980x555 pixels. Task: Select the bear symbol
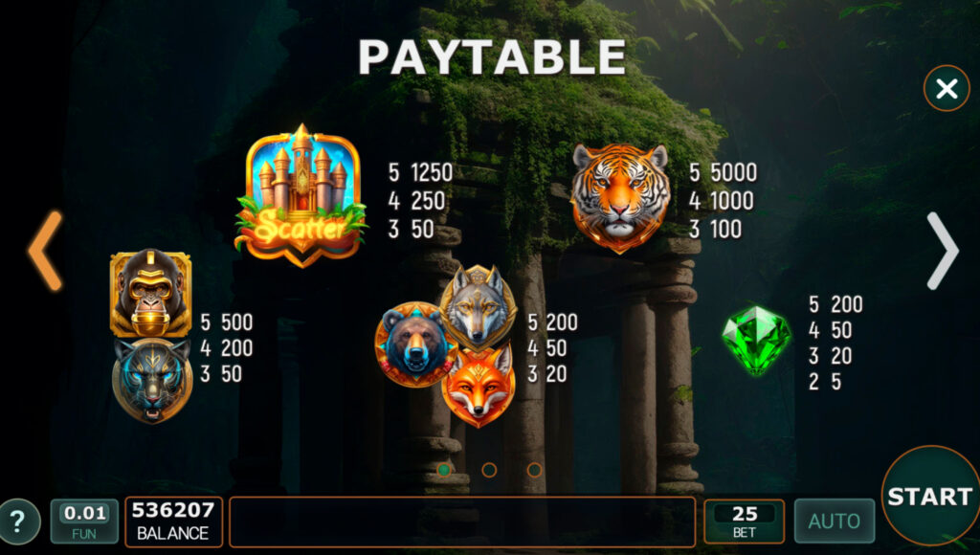[x=413, y=344]
